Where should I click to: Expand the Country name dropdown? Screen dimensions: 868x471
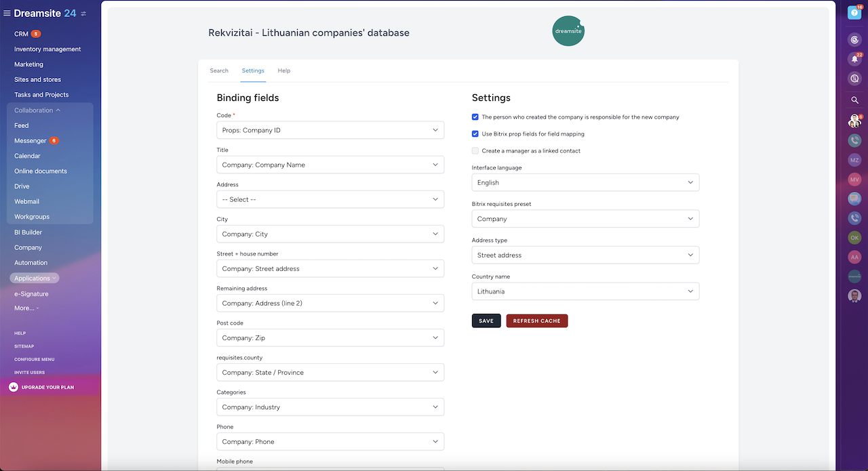pyautogui.click(x=585, y=291)
